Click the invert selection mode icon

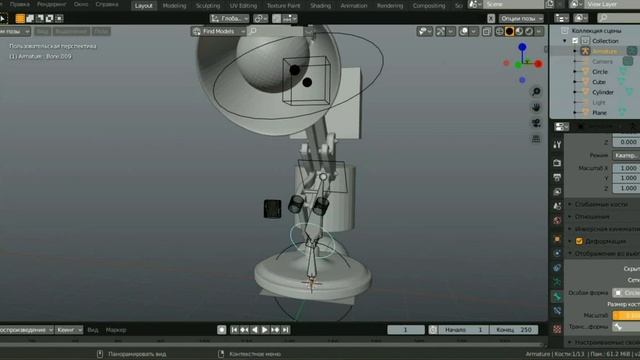(49, 18)
